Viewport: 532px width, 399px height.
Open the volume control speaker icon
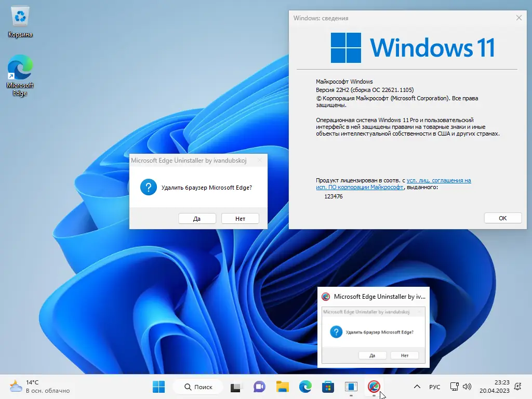click(x=467, y=387)
